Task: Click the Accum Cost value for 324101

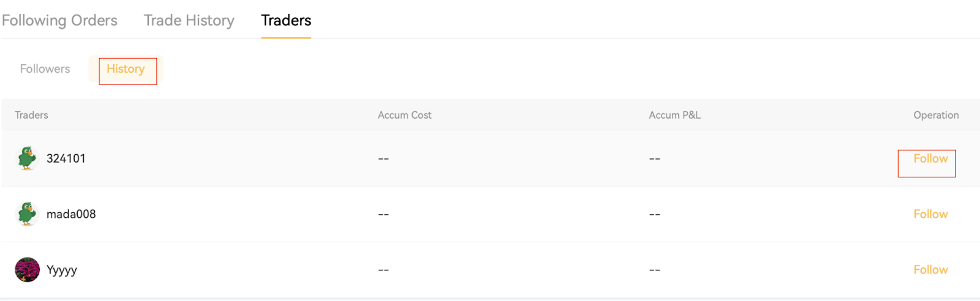Action: (383, 159)
